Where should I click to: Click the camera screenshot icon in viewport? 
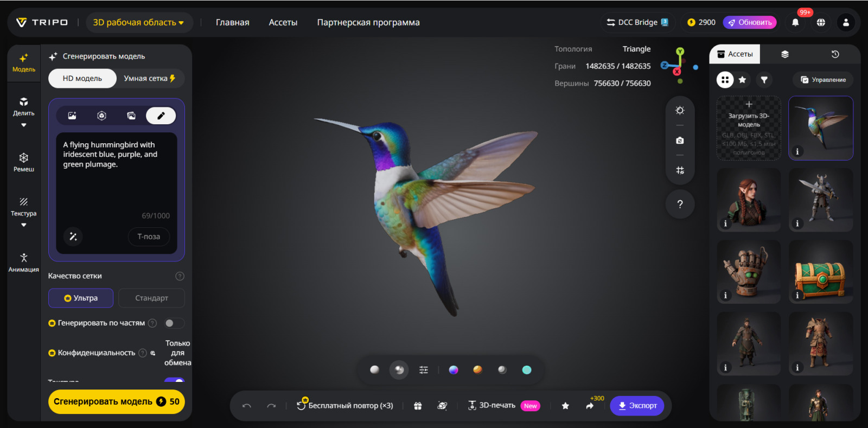click(680, 140)
